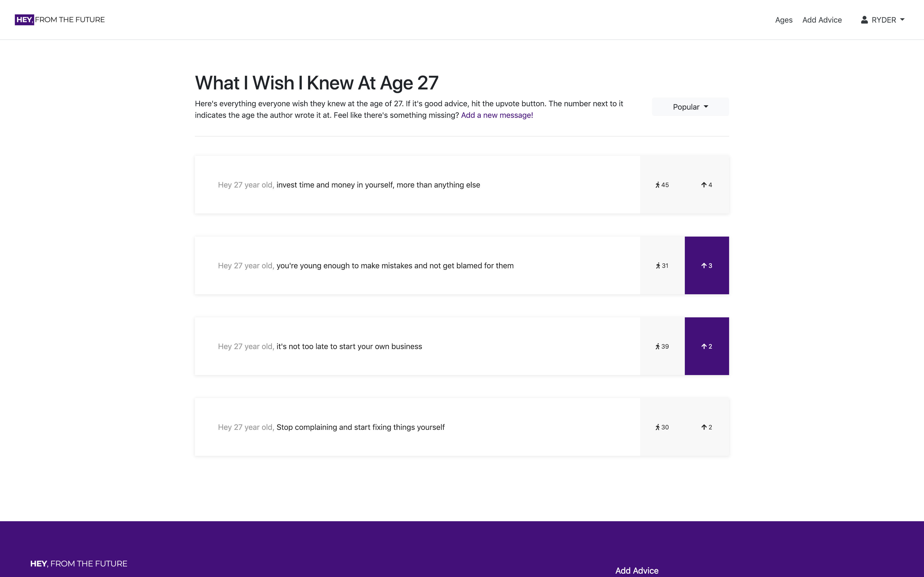
Task: Collapse the sort options chevron
Action: click(x=706, y=107)
